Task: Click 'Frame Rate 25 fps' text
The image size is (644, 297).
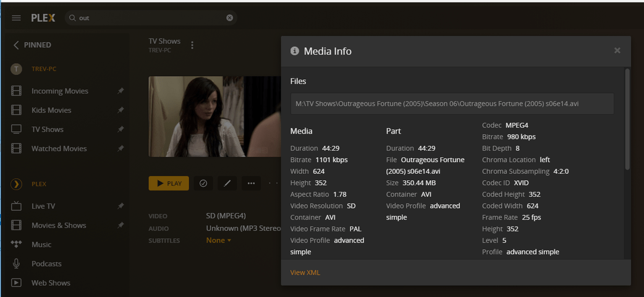Action: pos(511,217)
